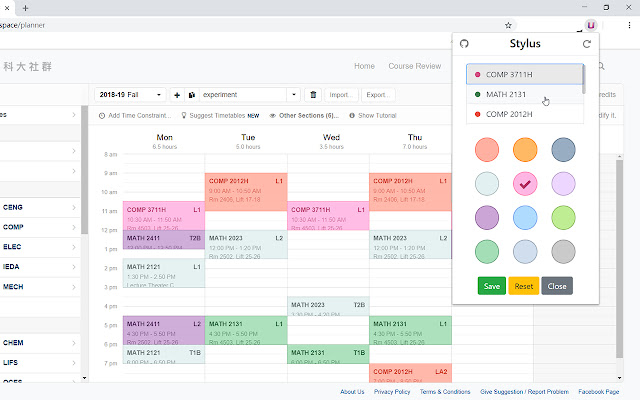Image resolution: width=640 pixels, height=400 pixels.
Task: Click the Monday MATH 2121 L1 block
Action: tap(164, 273)
